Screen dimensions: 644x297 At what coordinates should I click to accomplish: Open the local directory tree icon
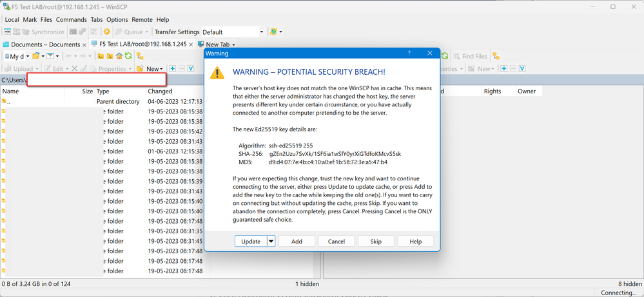pyautogui.click(x=140, y=56)
